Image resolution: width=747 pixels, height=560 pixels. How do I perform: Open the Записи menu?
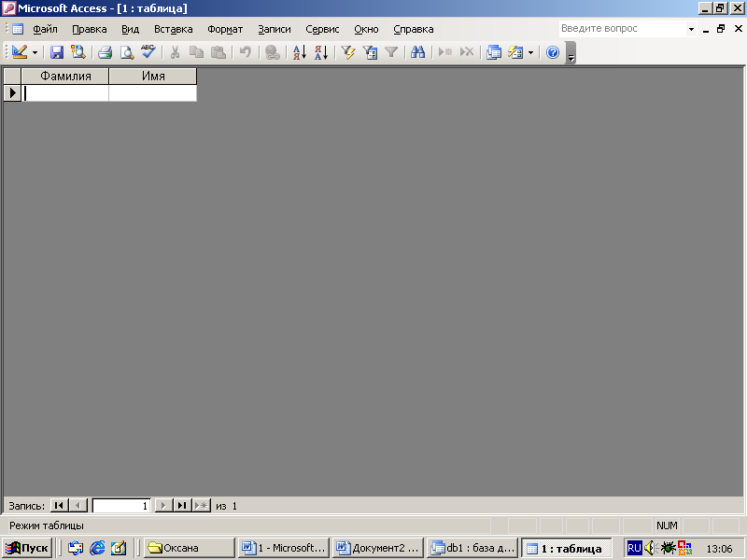275,29
